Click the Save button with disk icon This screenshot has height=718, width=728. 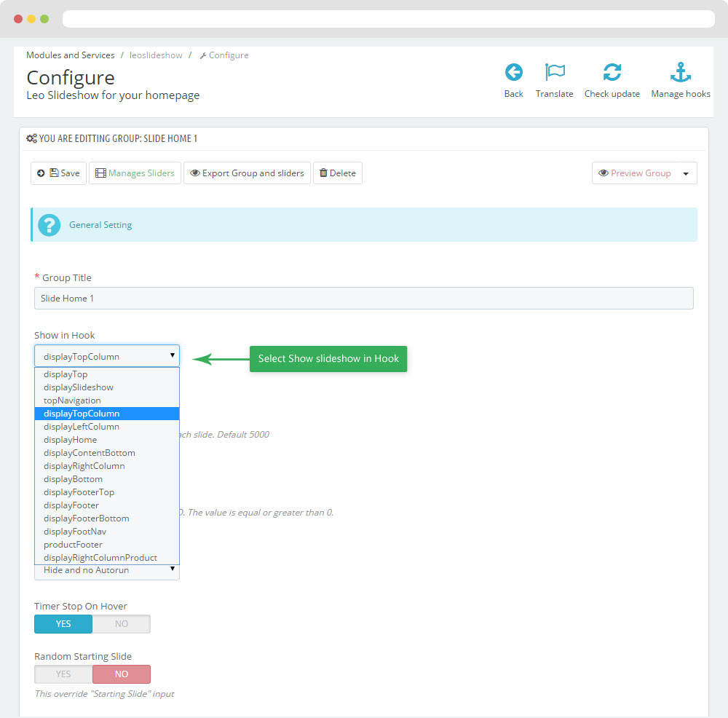[59, 173]
